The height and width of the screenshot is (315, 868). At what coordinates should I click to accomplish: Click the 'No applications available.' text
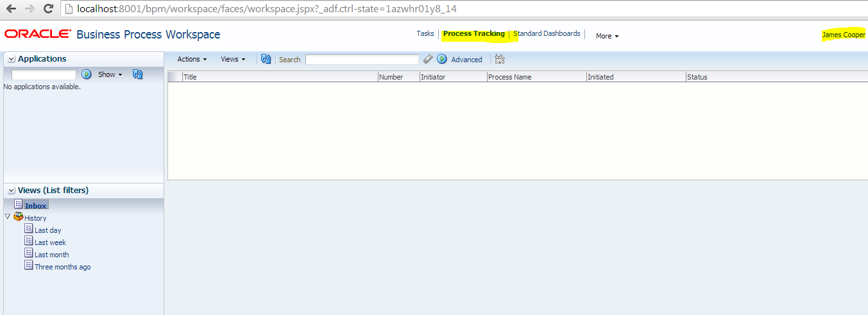pyautogui.click(x=42, y=87)
